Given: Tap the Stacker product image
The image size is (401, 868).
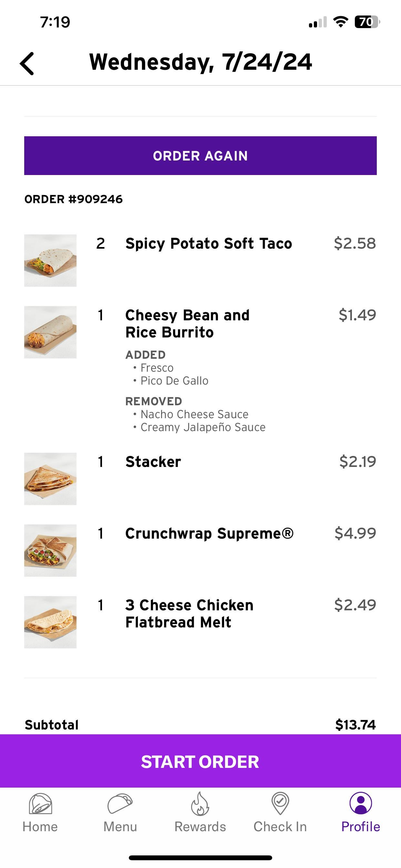Looking at the screenshot, I should (x=50, y=479).
